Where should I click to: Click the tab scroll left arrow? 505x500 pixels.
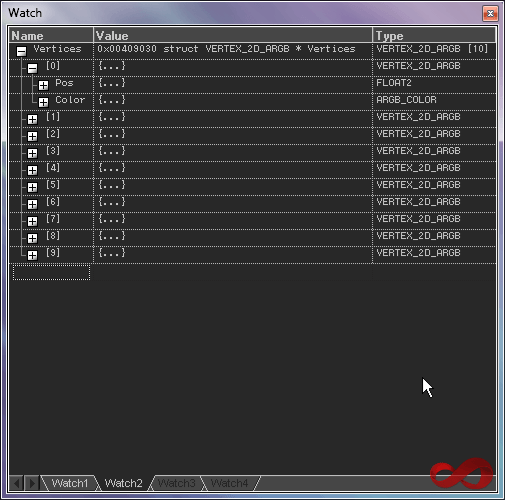17,483
